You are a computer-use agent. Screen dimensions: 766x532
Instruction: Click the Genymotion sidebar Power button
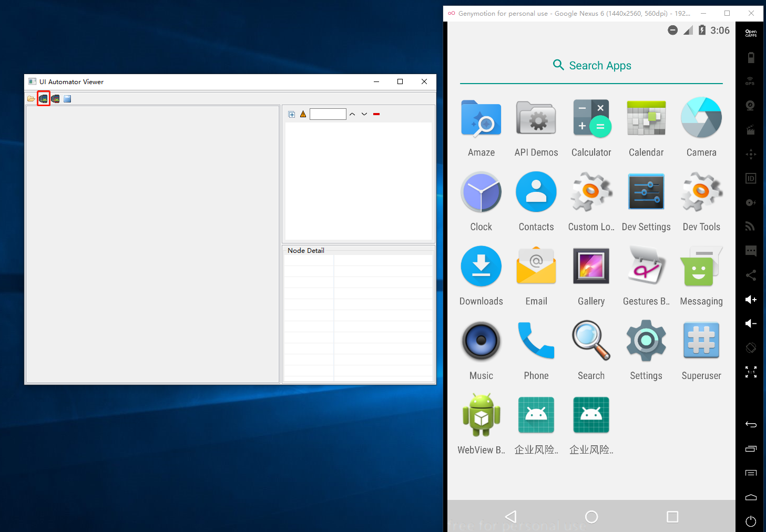[751, 521]
